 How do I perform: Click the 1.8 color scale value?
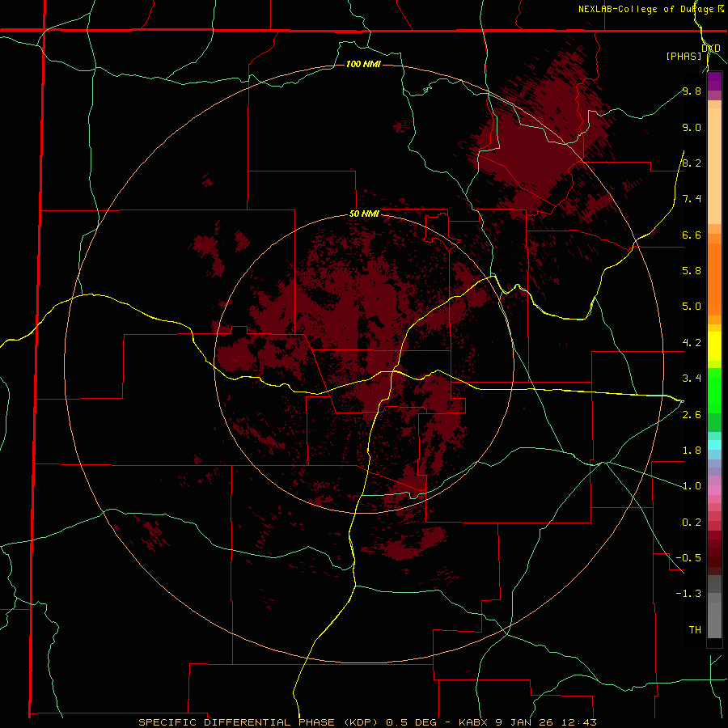click(692, 451)
